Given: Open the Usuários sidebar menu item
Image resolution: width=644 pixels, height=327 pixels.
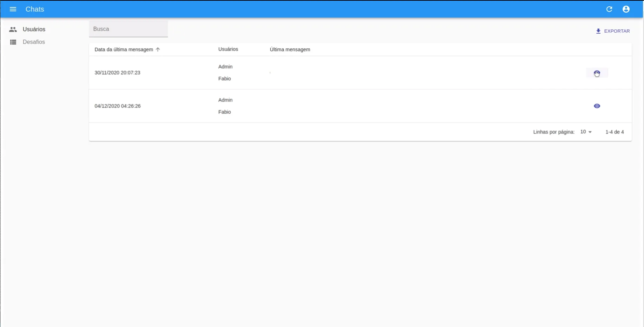Looking at the screenshot, I should click(x=34, y=29).
